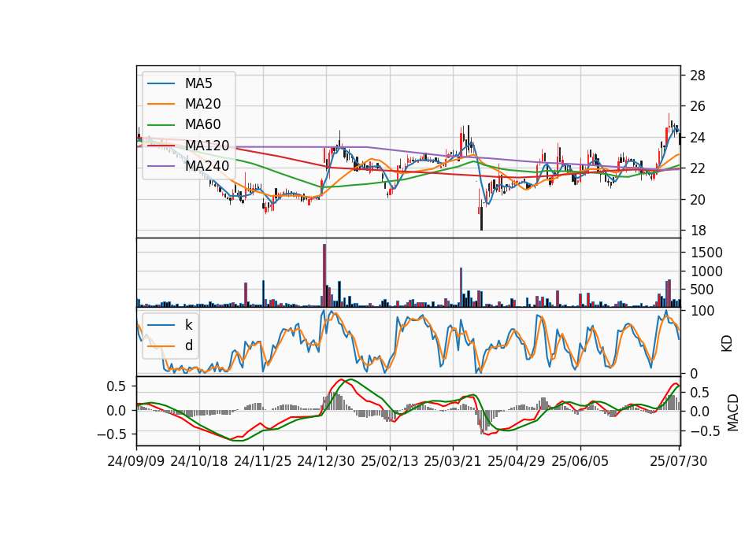This screenshot has height=543, width=756.
Task: Click the volume axis value 500
Action: [702, 290]
